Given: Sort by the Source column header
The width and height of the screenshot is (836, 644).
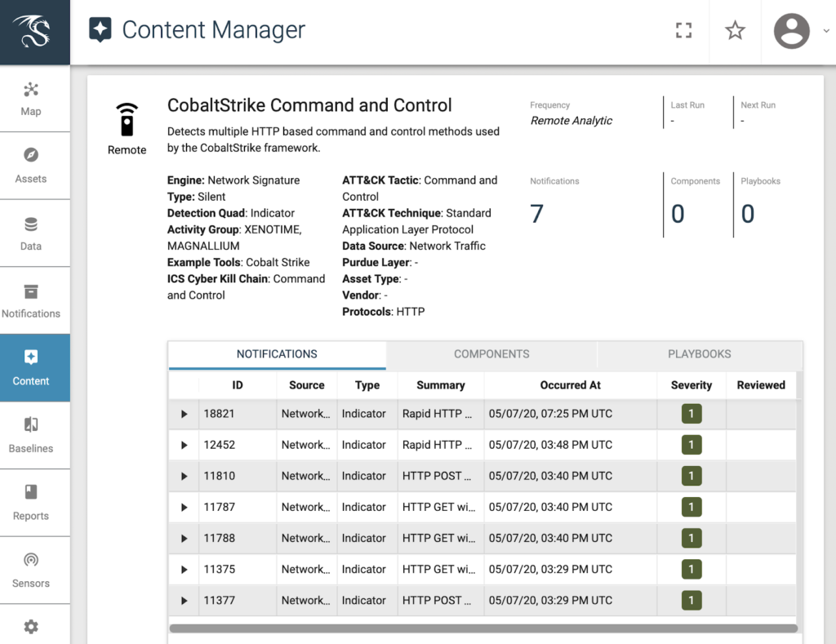Looking at the screenshot, I should click(307, 385).
